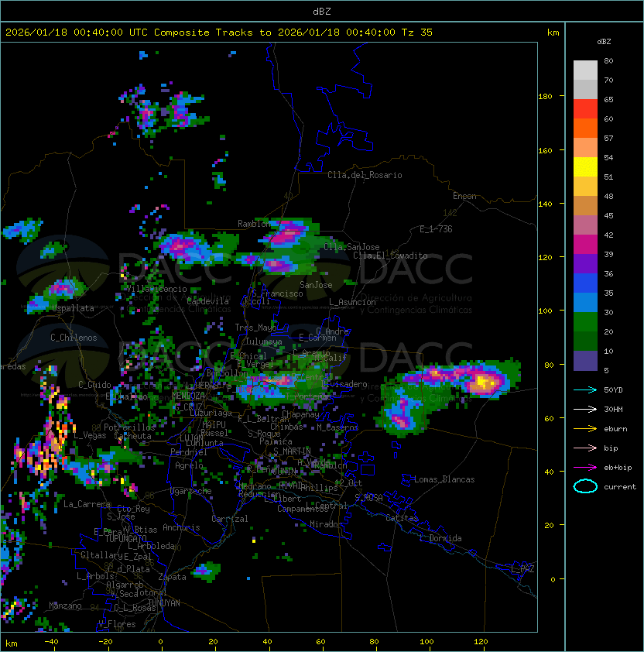644x652 pixels.
Task: Click the 'dBZ' legend heading
Action: 604,42
